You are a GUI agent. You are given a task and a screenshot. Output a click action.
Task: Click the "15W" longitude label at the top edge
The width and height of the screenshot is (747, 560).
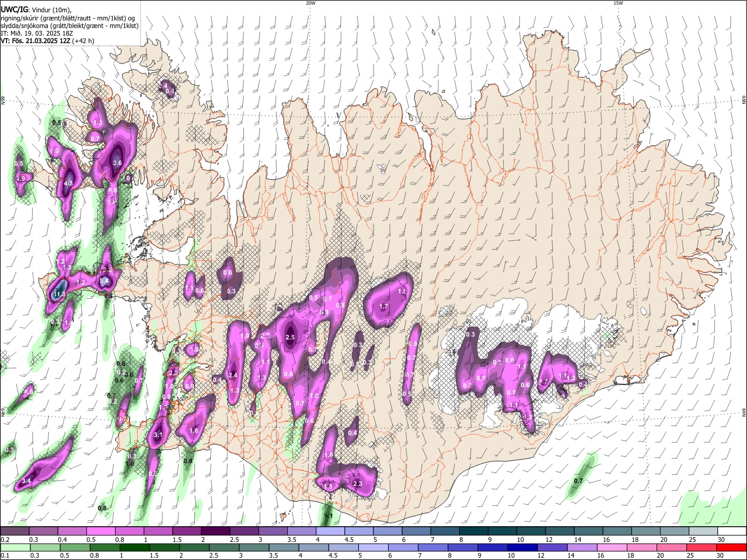pyautogui.click(x=618, y=3)
